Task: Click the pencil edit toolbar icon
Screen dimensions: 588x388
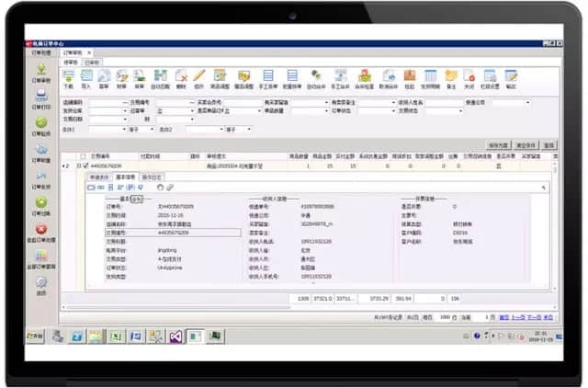Action: click(x=199, y=78)
